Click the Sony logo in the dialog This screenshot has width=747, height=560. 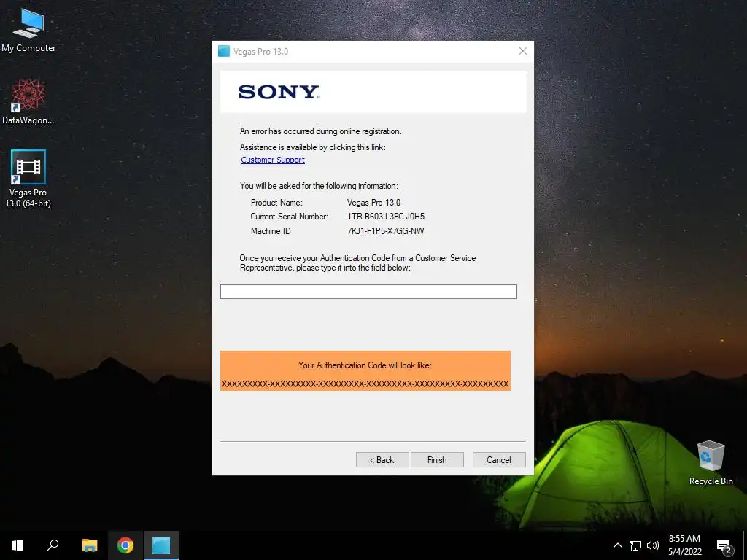coord(279,92)
